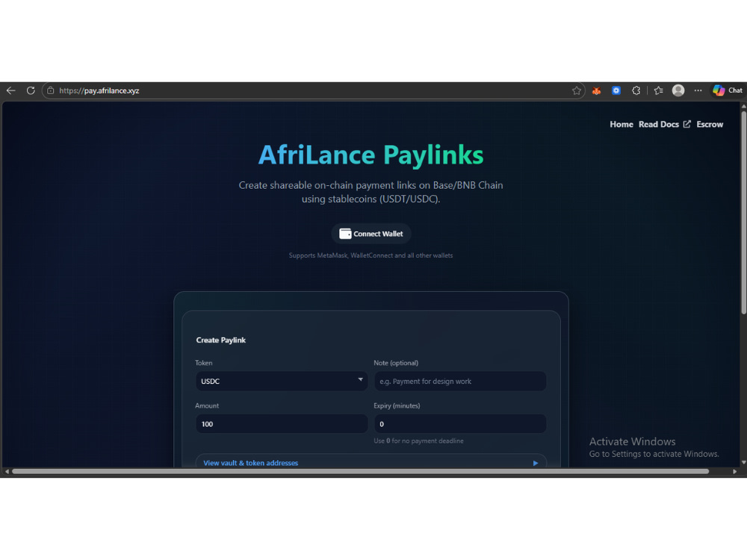Open the Read Docs link

[x=658, y=124]
